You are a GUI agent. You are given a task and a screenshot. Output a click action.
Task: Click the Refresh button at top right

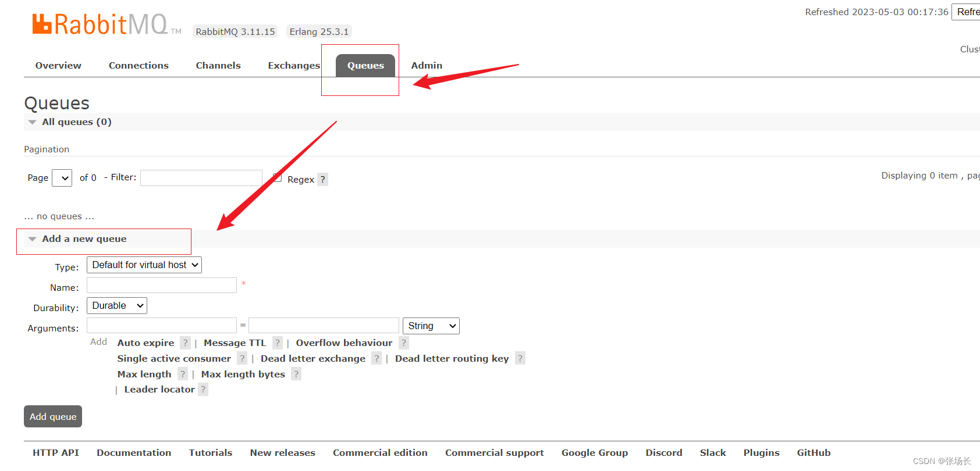point(966,12)
